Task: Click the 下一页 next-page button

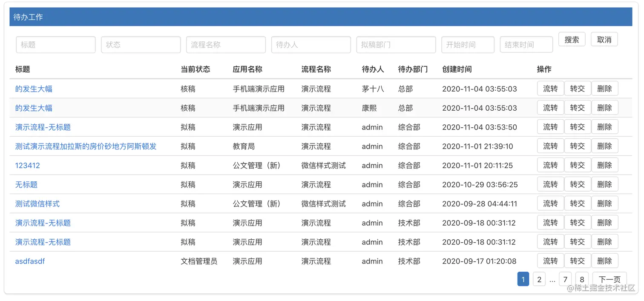Action: pyautogui.click(x=610, y=279)
